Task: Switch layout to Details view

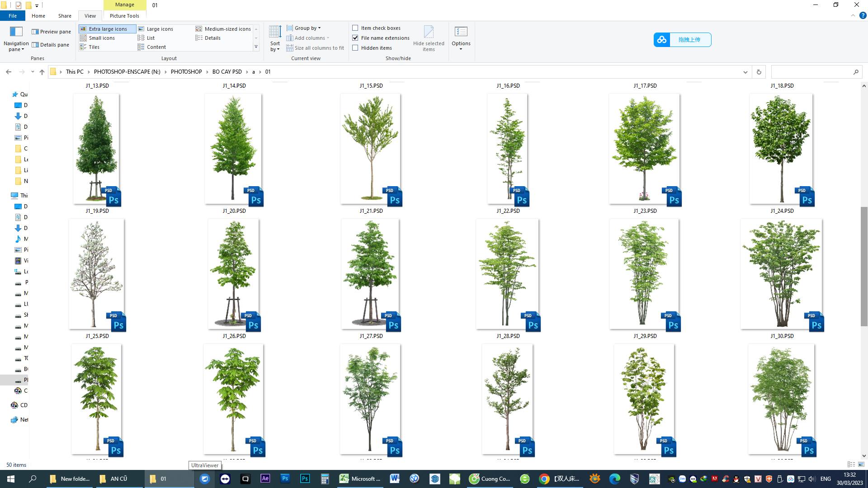Action: click(208, 38)
